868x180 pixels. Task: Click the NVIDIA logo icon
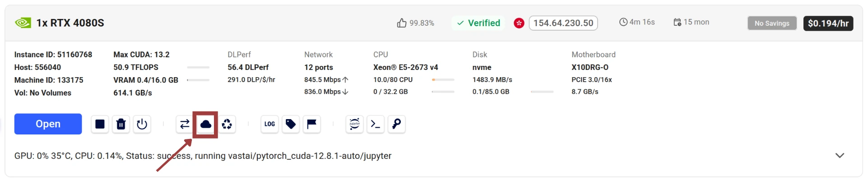(23, 23)
